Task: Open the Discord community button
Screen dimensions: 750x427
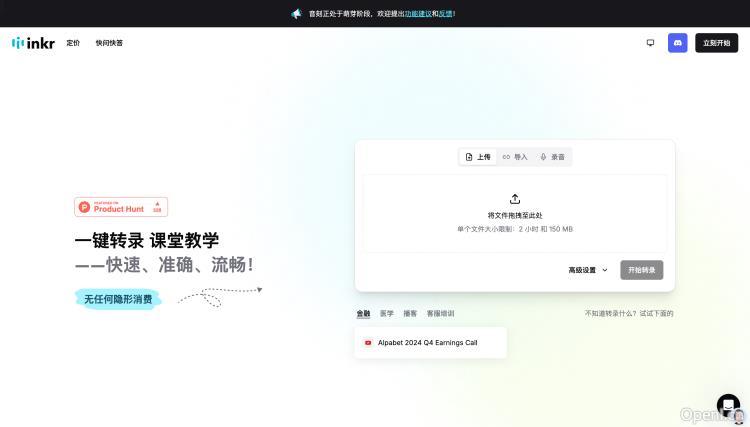Action: click(x=677, y=43)
